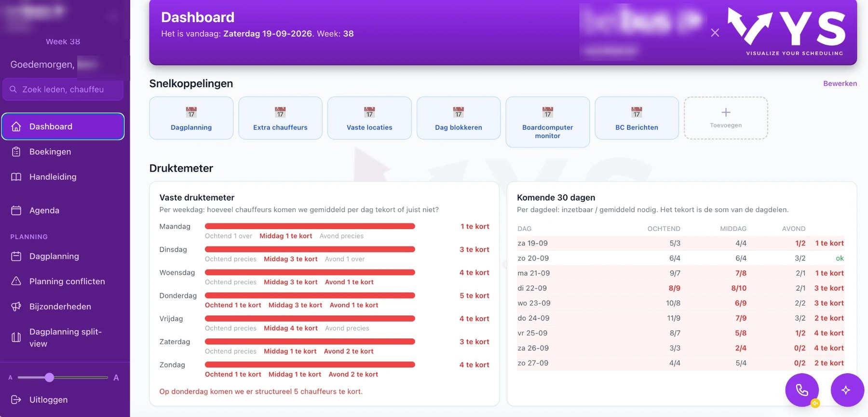
Task: Open the Dagplanning shortcut card
Action: (191, 118)
